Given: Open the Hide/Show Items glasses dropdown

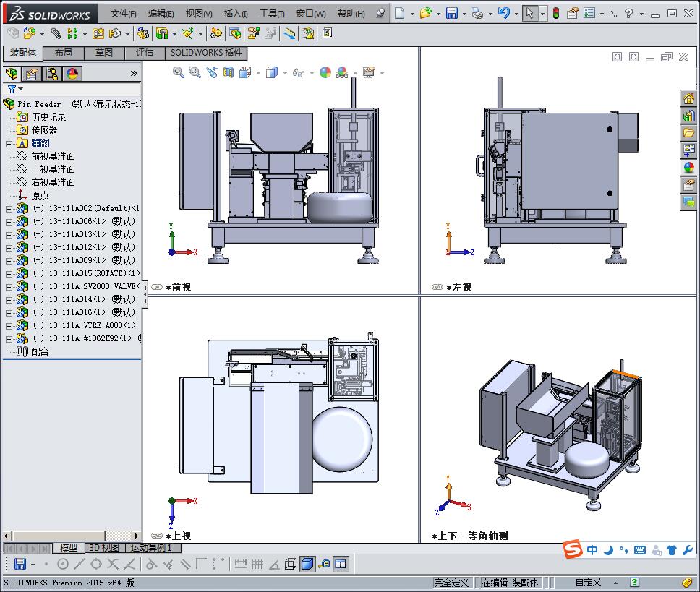Looking at the screenshot, I should tap(311, 73).
